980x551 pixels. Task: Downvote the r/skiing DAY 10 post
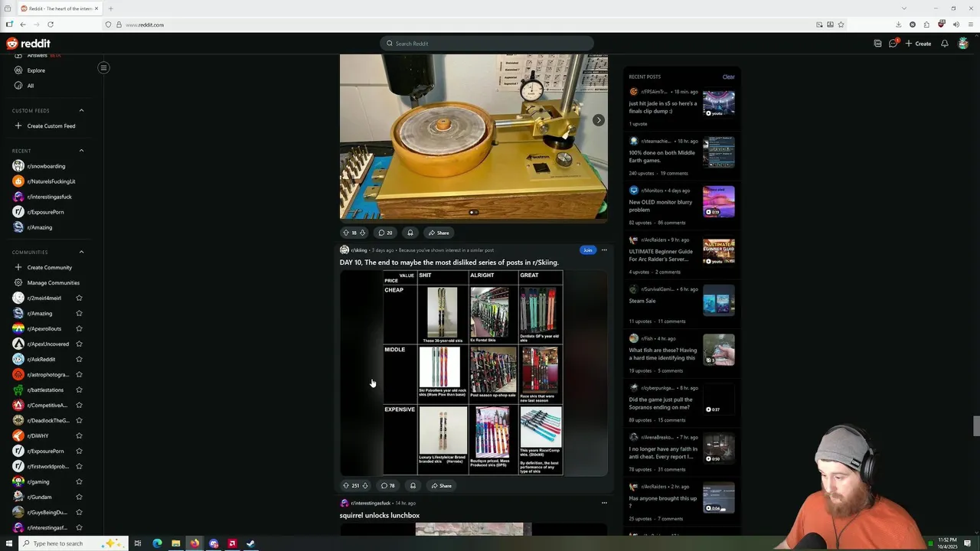pyautogui.click(x=364, y=486)
